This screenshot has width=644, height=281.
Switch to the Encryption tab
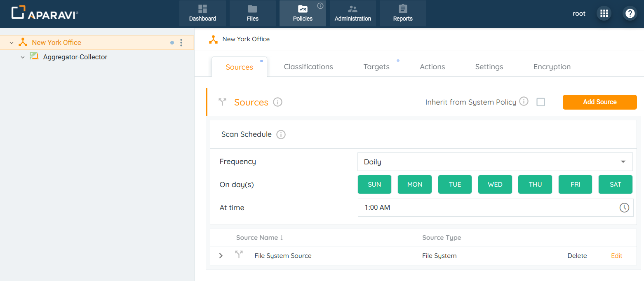pos(552,67)
